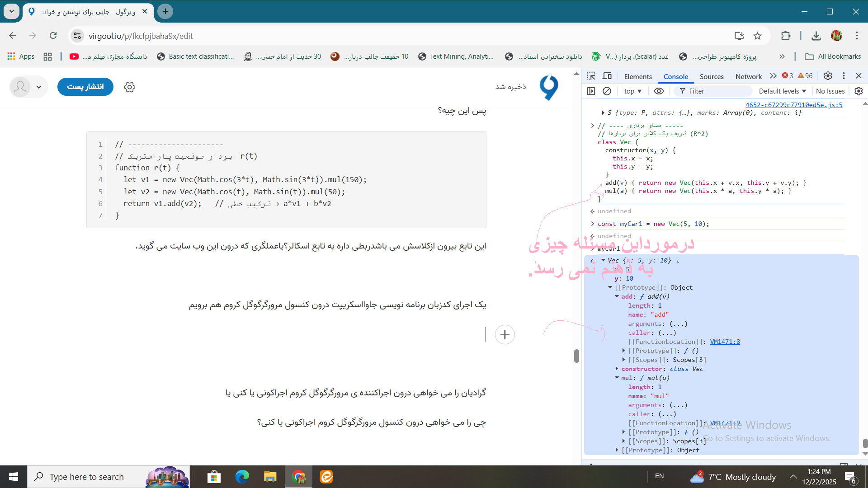Expand the mul function Prototype entry
Viewport: 868px width, 488px height.
tap(624, 432)
